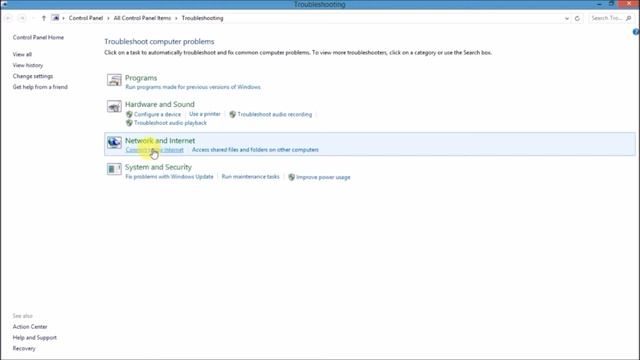Expand chevron after All Control Panel Items
Image resolution: width=640 pixels, height=360 pixels.
pos(176,18)
